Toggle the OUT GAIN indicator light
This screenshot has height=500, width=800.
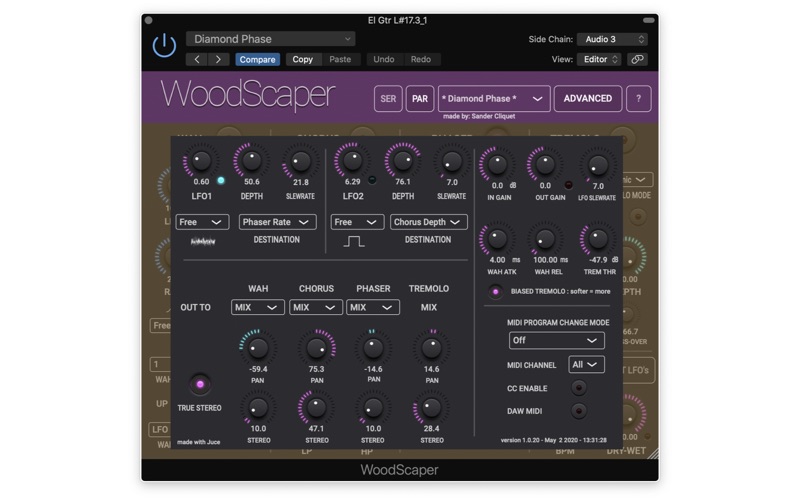568,185
